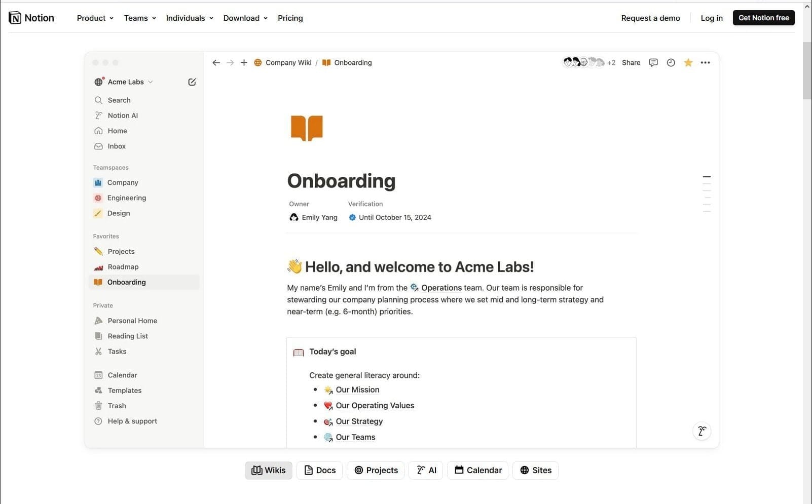Click Company Wiki breadcrumb
Image resolution: width=812 pixels, height=504 pixels.
click(x=283, y=63)
